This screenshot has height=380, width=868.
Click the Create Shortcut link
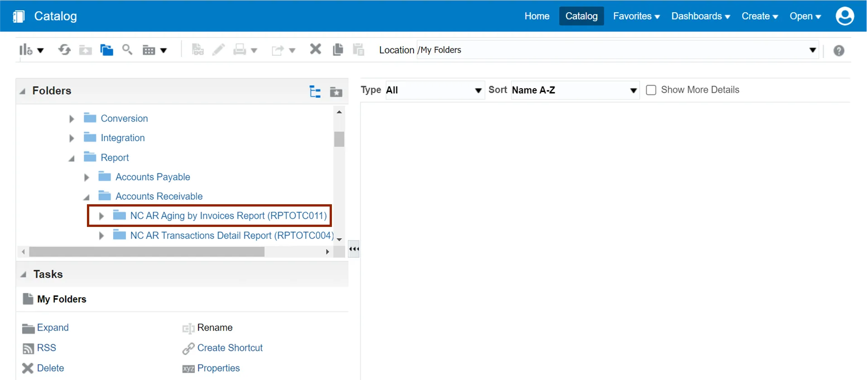tap(230, 348)
